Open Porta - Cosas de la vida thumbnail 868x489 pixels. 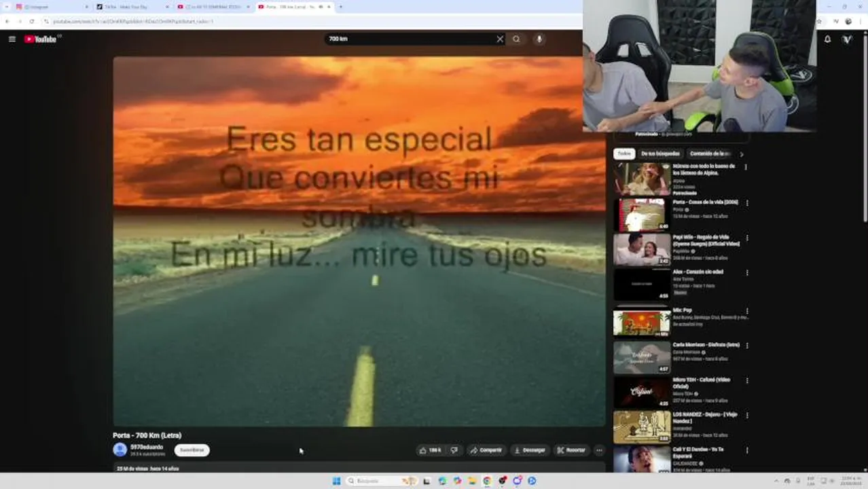(642, 215)
